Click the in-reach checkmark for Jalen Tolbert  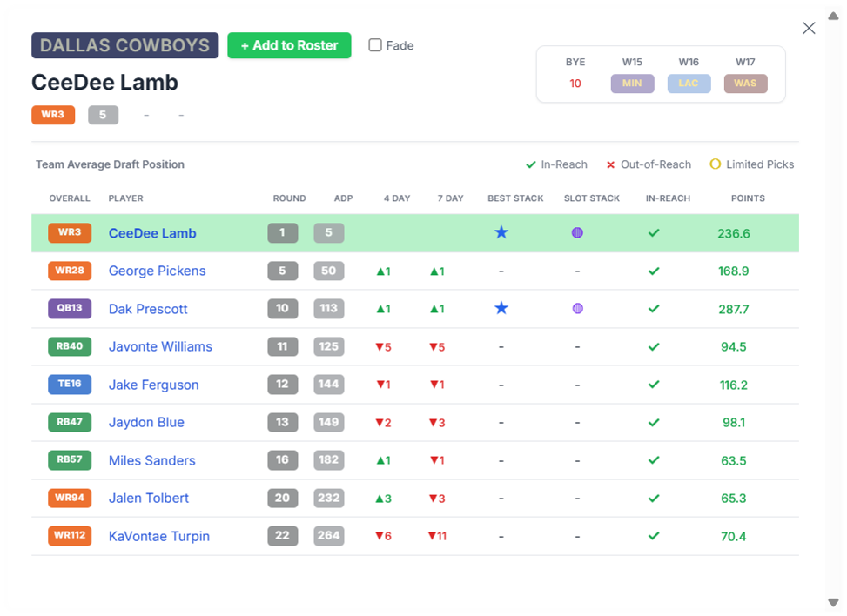coord(654,498)
